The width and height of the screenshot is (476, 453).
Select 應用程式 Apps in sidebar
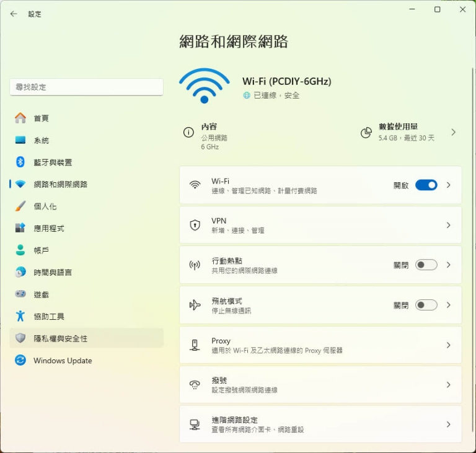(87, 228)
